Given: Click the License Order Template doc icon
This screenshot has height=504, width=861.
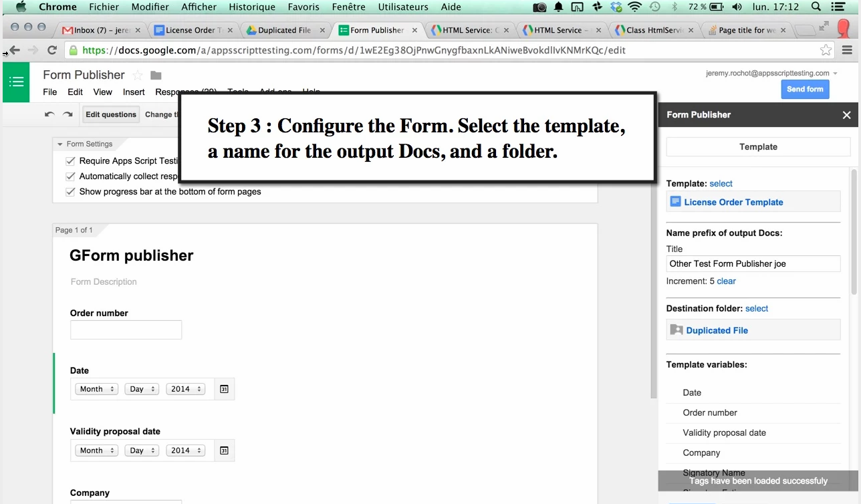Looking at the screenshot, I should (x=676, y=202).
